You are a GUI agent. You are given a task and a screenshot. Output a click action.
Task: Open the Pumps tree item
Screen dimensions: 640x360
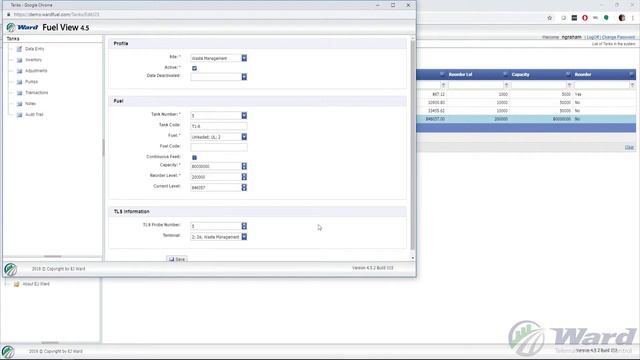tap(31, 82)
